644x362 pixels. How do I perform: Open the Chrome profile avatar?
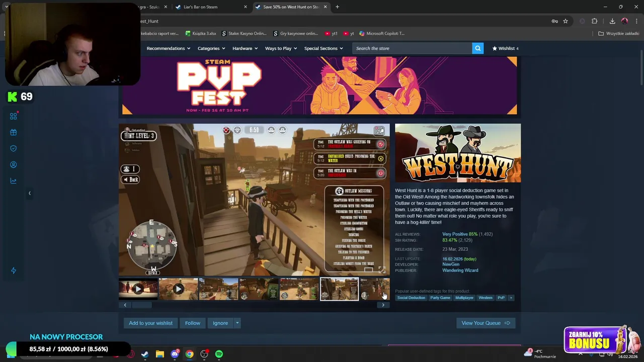(x=624, y=21)
